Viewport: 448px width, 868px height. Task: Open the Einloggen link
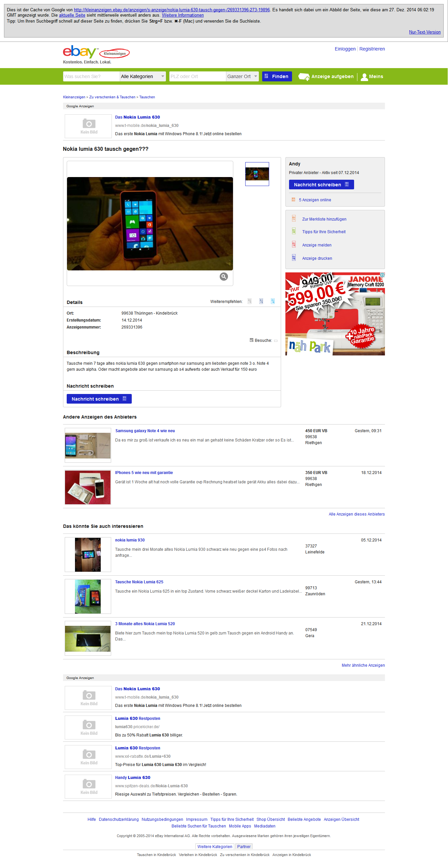[345, 49]
